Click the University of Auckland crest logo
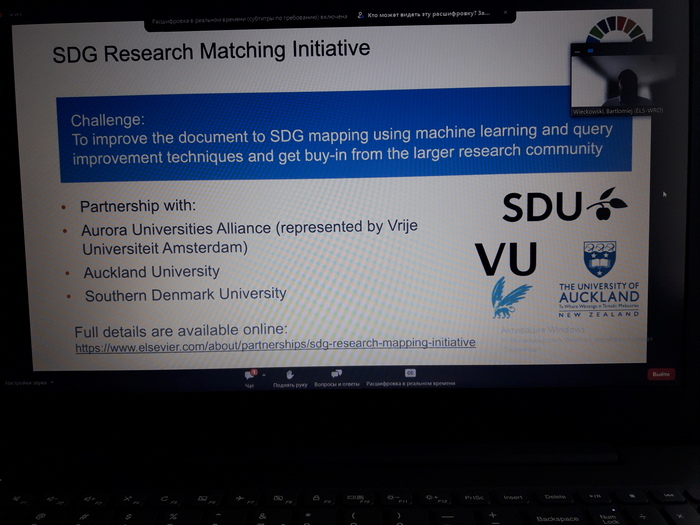The height and width of the screenshot is (525, 700). click(x=599, y=257)
